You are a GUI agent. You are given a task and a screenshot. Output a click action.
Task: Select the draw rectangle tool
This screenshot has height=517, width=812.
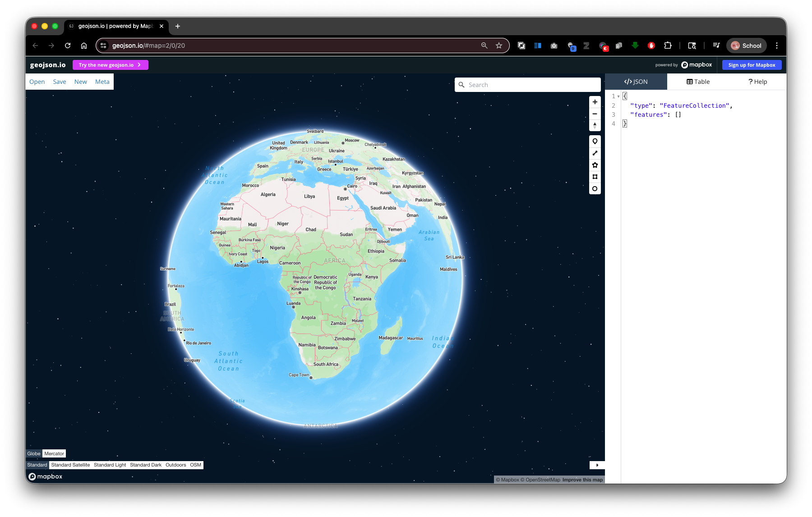[595, 177]
